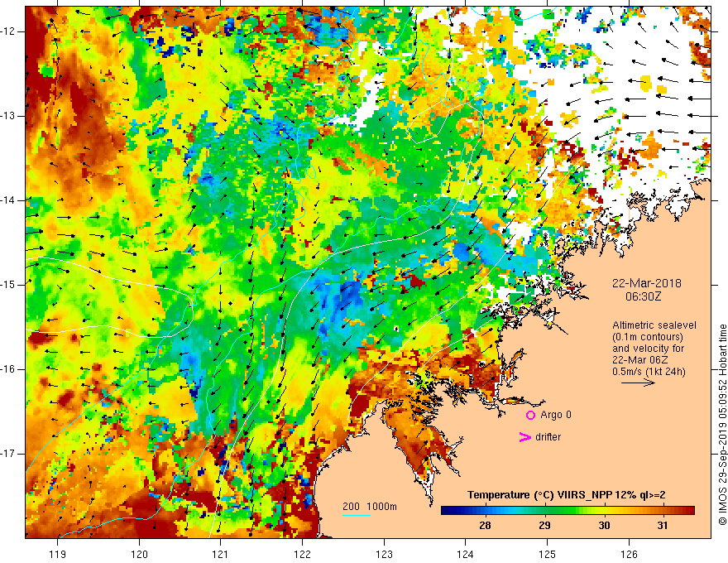Click 'and velocity for' text line

[x=648, y=349]
